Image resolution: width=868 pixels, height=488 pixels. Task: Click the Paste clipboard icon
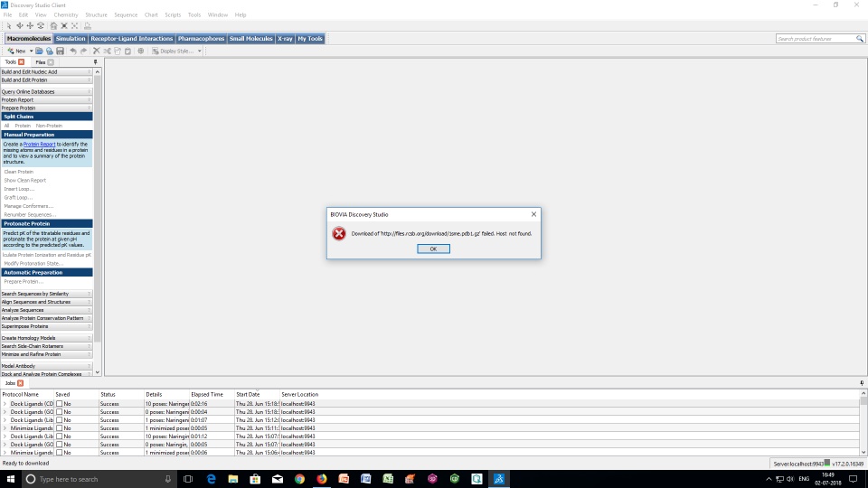pyautogui.click(x=127, y=51)
